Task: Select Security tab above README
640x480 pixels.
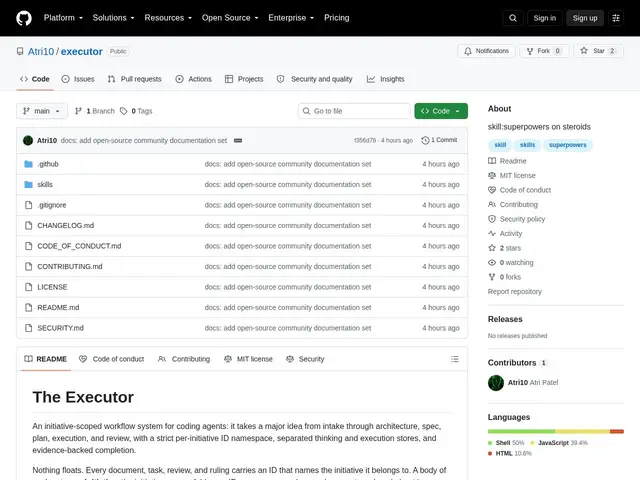Action: pyautogui.click(x=305, y=359)
